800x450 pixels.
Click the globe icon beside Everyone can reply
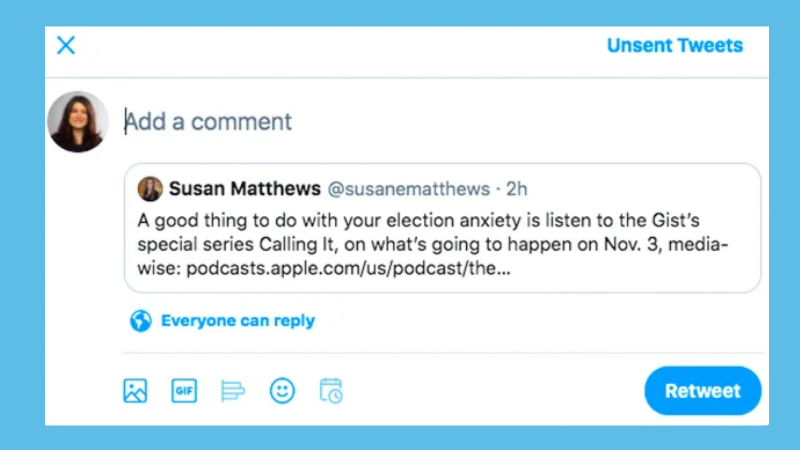(x=140, y=321)
